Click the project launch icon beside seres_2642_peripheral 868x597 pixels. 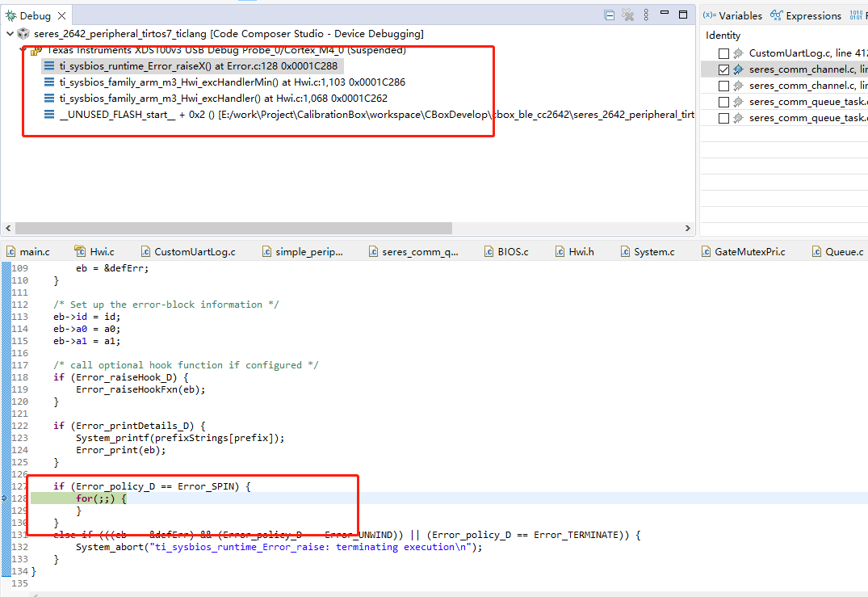[23, 34]
